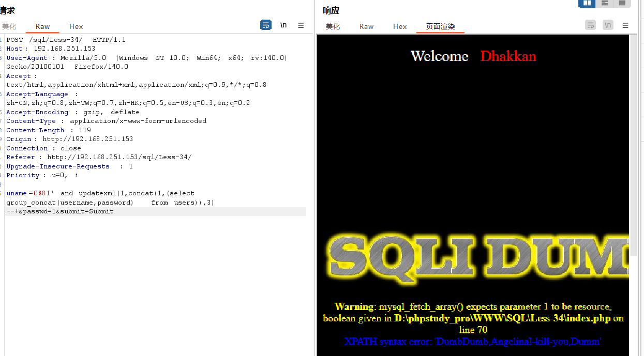Click the Connection close line
The width and height of the screenshot is (644, 356).
click(x=43, y=148)
